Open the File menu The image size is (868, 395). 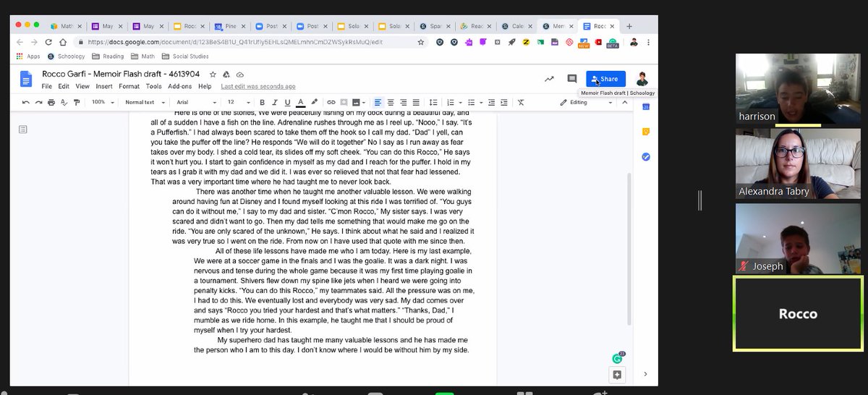click(x=47, y=86)
